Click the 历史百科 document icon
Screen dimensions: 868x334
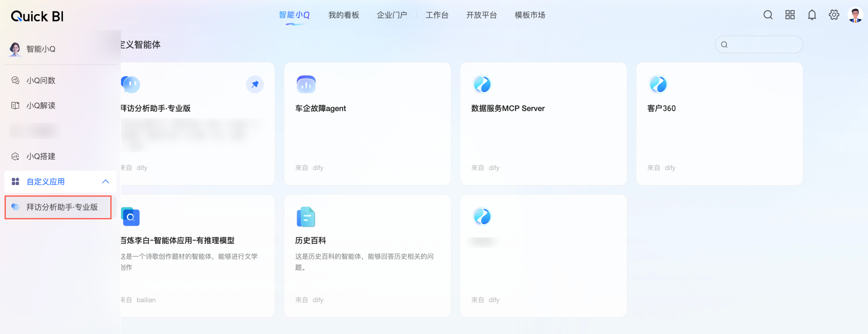[x=306, y=217]
